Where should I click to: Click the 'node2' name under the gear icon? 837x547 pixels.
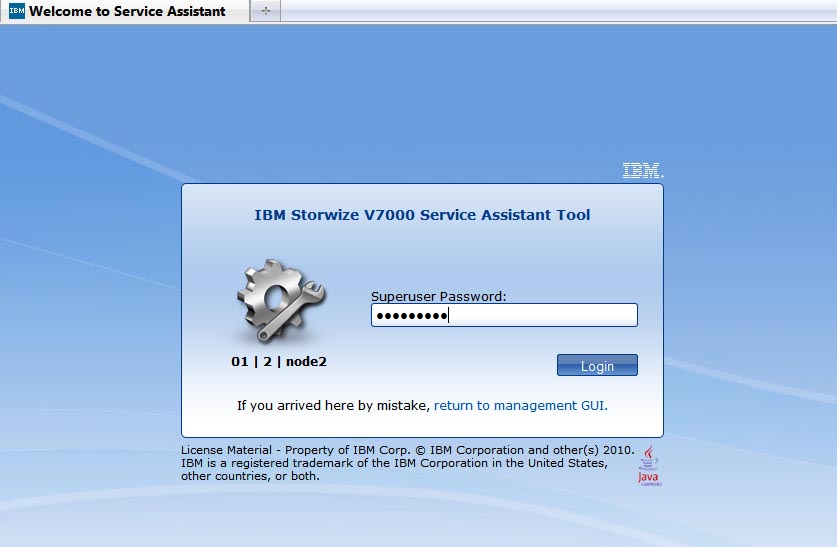[306, 362]
